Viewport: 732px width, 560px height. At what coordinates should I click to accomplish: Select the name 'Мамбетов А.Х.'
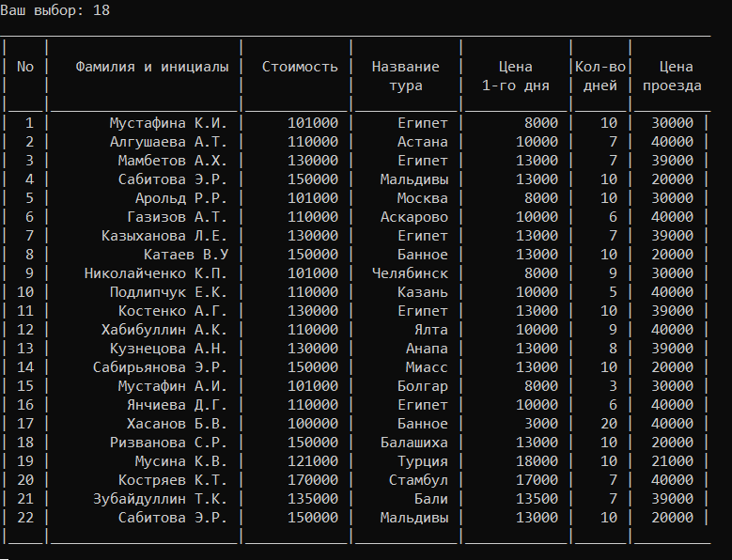[x=172, y=161]
